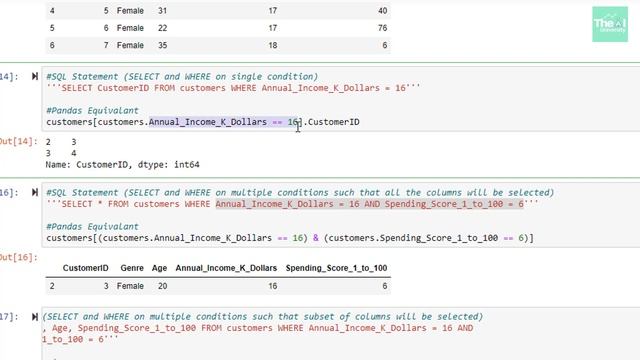Click the customers[...].CustomerID pandas code line
The width and height of the screenshot is (640, 360).
(203, 122)
